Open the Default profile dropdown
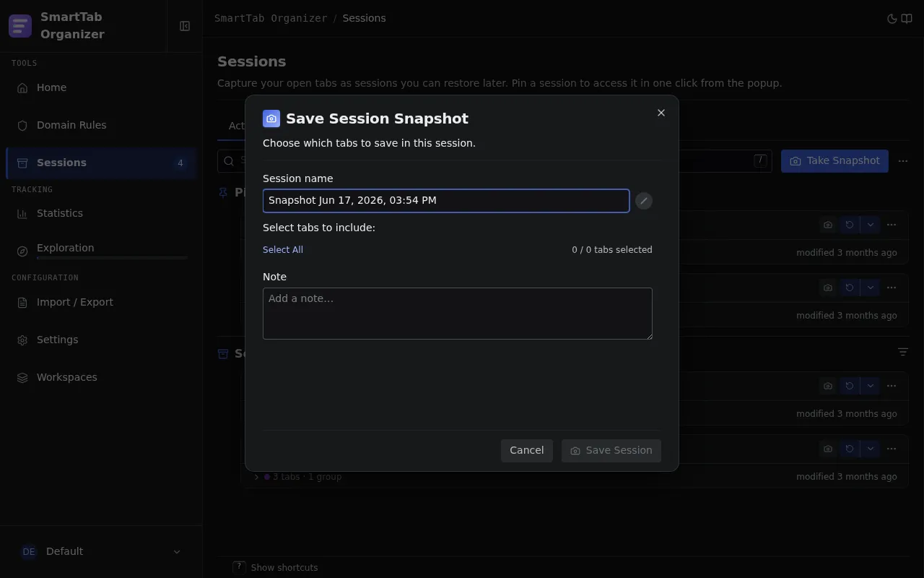924x578 pixels. point(101,551)
